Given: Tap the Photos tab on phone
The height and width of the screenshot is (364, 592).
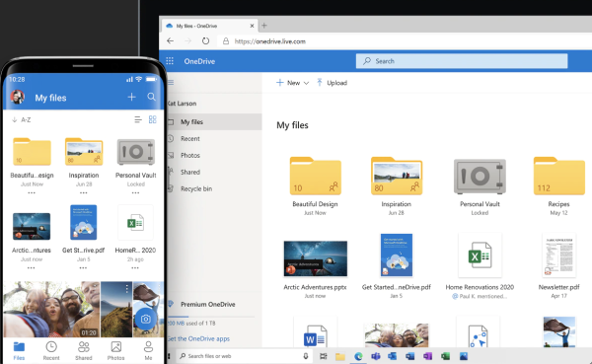Looking at the screenshot, I should (x=115, y=351).
